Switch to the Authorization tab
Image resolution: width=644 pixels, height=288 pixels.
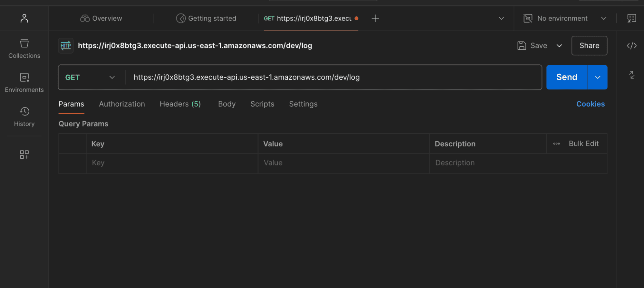pos(122,104)
